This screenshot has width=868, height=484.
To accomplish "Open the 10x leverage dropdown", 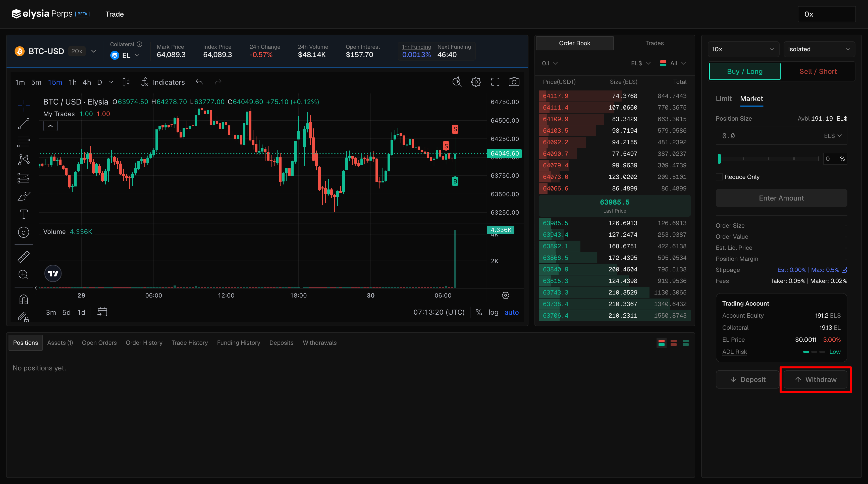I will [x=743, y=49].
